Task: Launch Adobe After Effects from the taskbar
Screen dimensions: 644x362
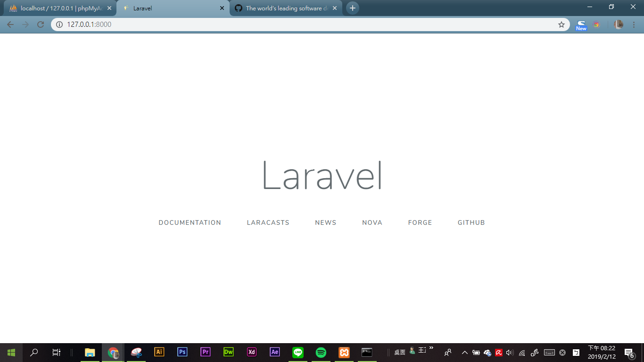Action: (x=275, y=352)
